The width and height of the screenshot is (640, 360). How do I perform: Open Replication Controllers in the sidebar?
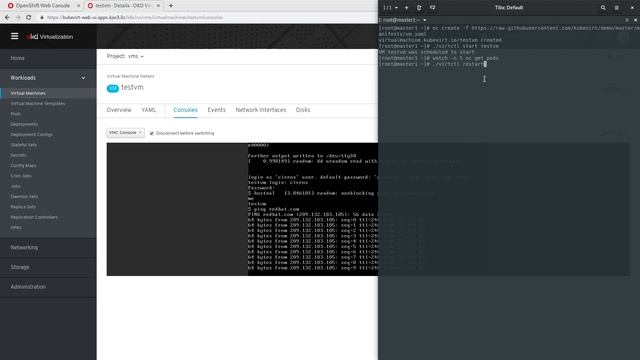34,217
